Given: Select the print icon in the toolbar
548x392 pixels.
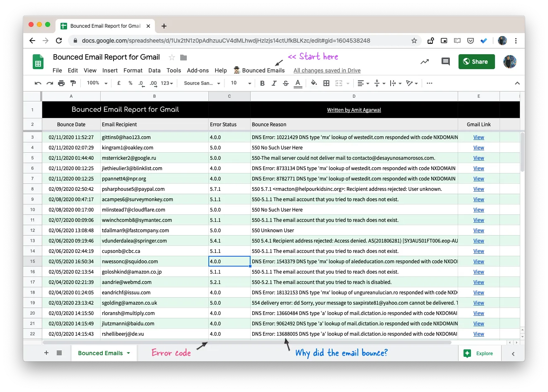Looking at the screenshot, I should pyautogui.click(x=61, y=83).
